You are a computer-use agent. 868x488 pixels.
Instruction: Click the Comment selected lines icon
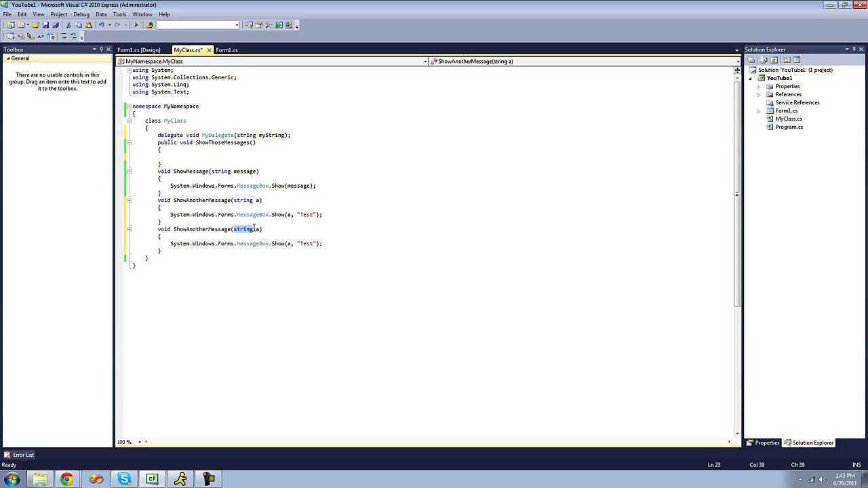pos(64,36)
